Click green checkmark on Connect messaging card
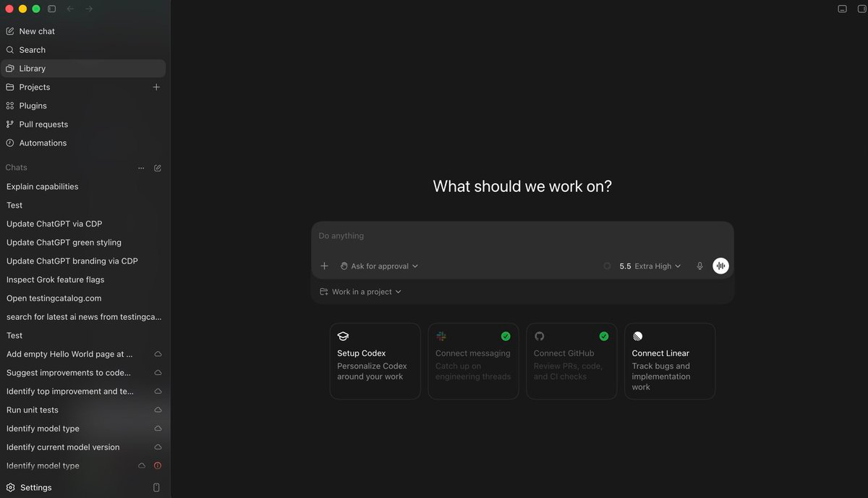This screenshot has height=498, width=868. (506, 337)
